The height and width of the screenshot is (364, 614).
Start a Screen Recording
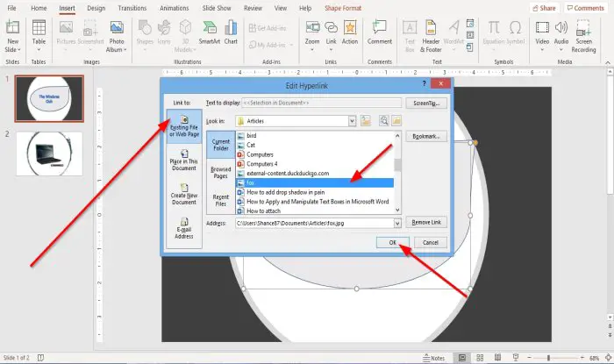pyautogui.click(x=583, y=37)
